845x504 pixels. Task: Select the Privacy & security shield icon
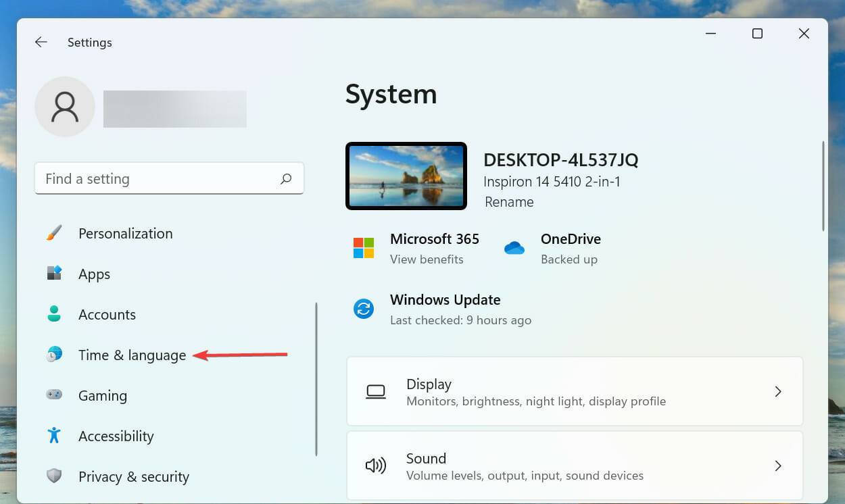point(53,476)
